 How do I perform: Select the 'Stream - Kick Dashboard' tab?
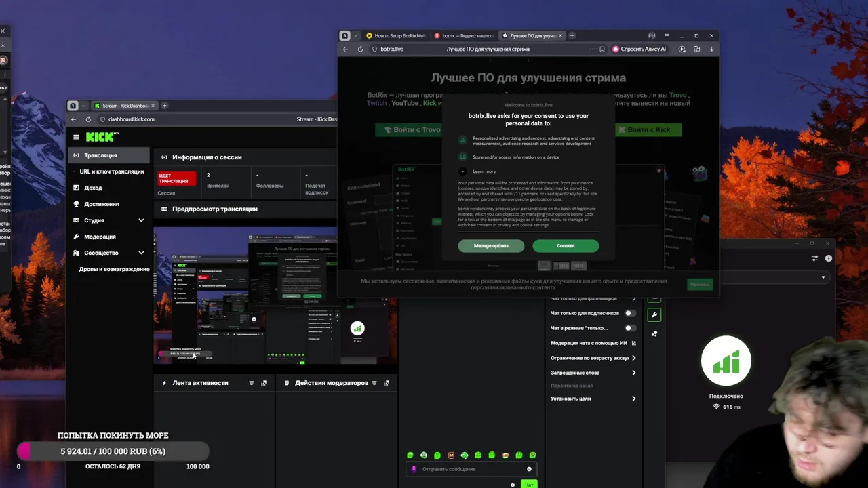click(x=124, y=106)
